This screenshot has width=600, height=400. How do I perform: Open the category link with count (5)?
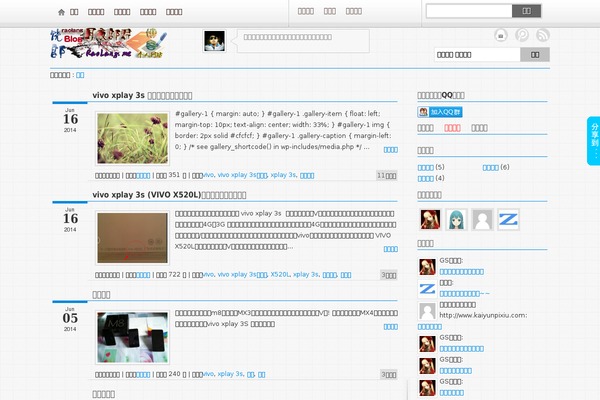coord(426,167)
